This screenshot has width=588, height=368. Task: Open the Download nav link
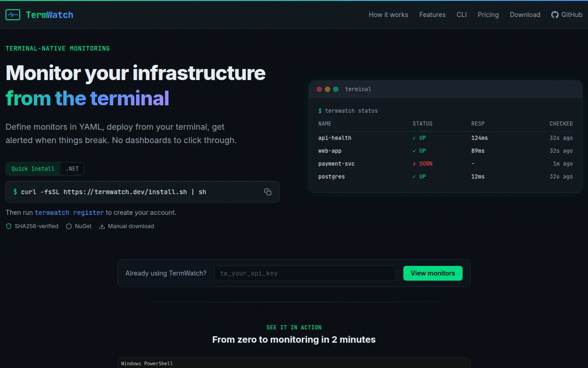pos(525,15)
